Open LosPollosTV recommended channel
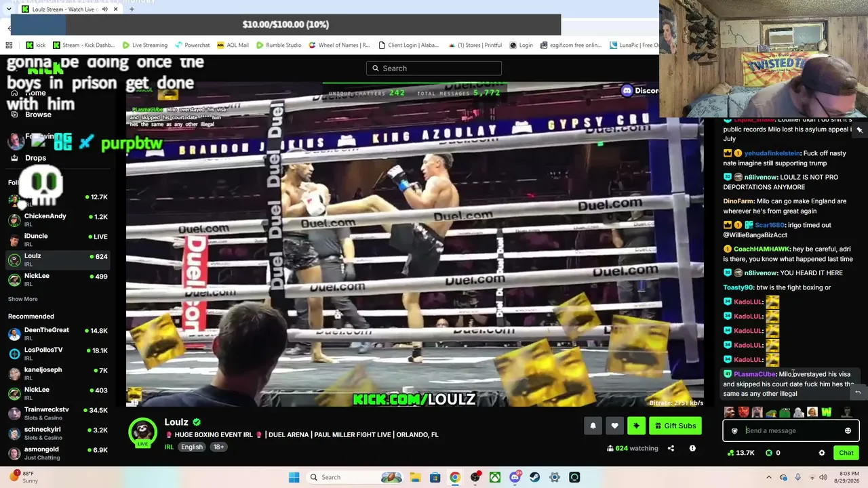868x488 pixels. tap(58, 353)
